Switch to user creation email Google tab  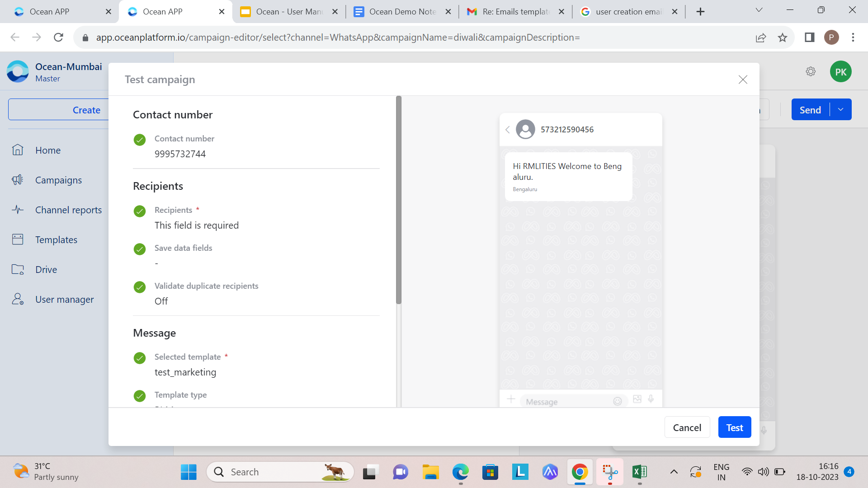click(629, 12)
